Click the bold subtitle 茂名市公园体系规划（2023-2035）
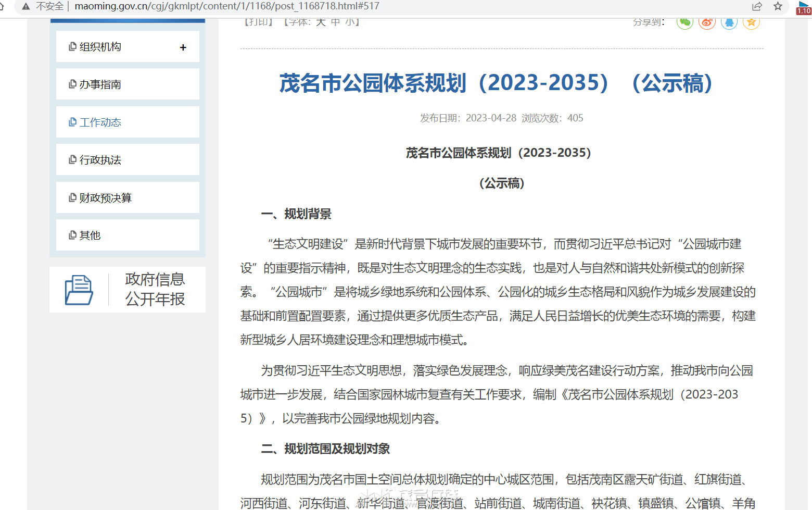 coord(499,153)
